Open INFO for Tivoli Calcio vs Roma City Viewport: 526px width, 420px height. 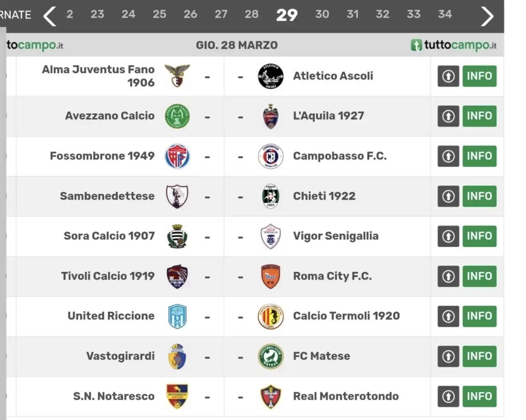point(480,276)
